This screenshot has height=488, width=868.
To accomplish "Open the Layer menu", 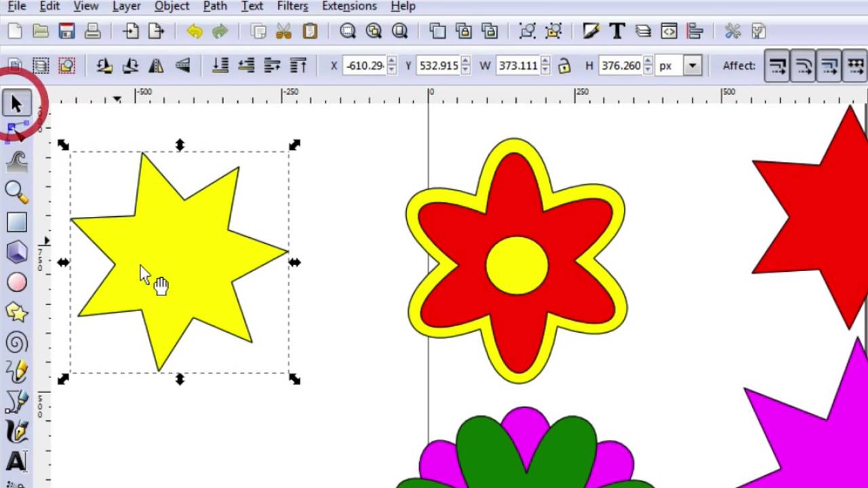I will [127, 7].
